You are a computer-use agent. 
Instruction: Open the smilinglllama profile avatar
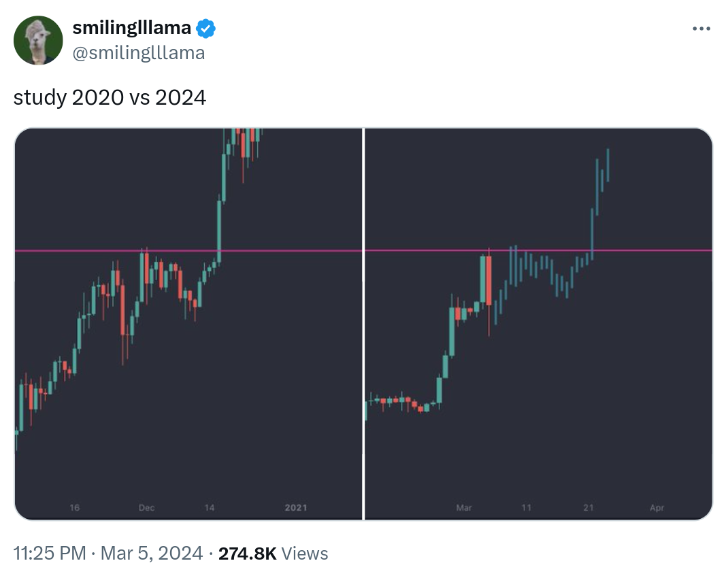(x=38, y=40)
